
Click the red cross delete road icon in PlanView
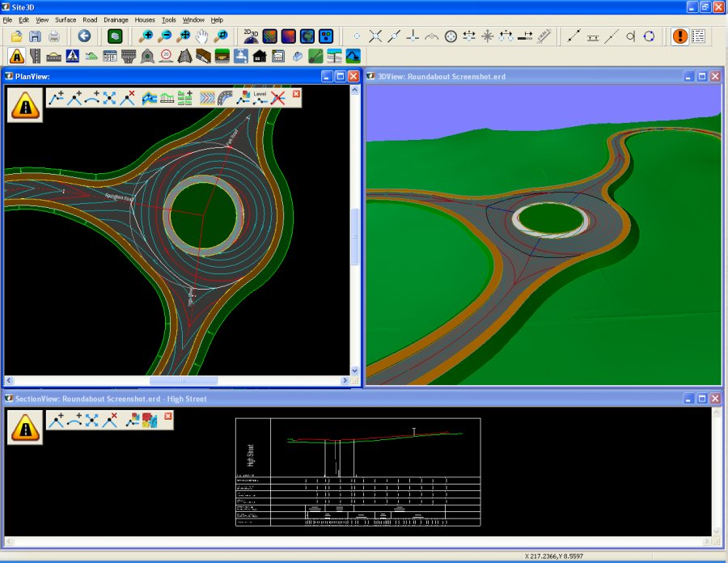coord(277,98)
